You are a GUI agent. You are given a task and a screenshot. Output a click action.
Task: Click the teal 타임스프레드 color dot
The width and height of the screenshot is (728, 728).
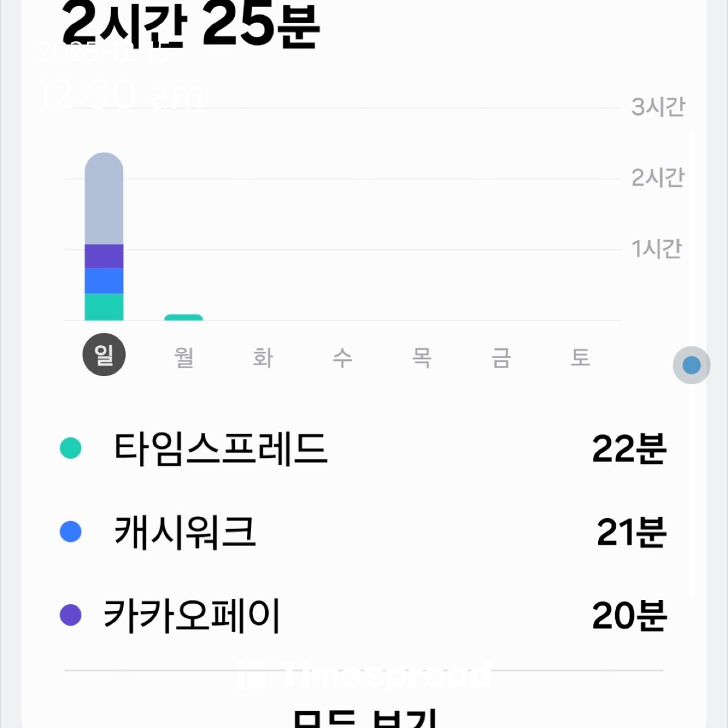click(x=71, y=448)
